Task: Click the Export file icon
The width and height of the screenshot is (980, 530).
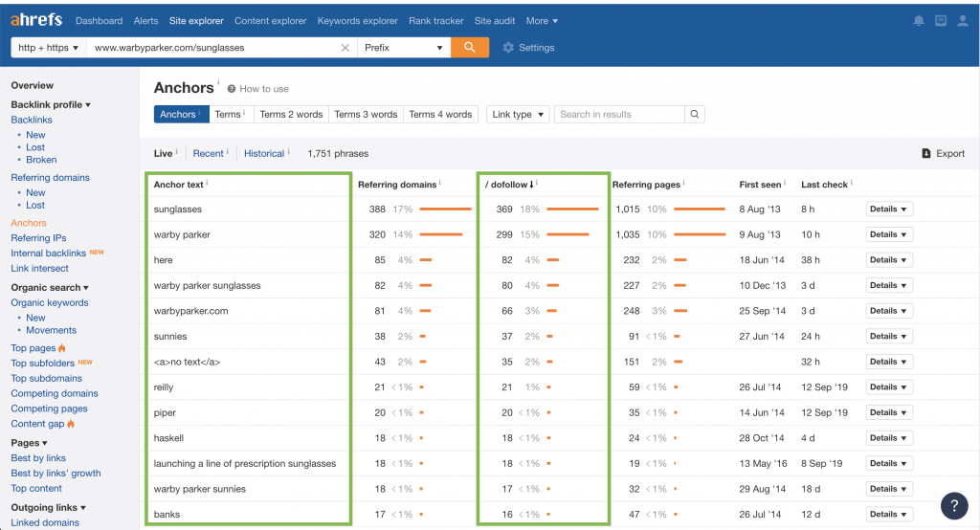Action: [926, 153]
